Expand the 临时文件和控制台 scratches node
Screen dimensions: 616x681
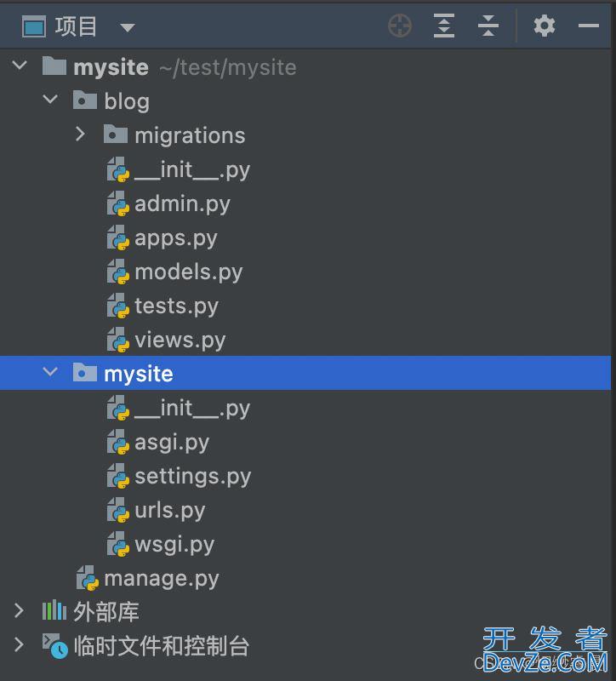click(x=19, y=644)
